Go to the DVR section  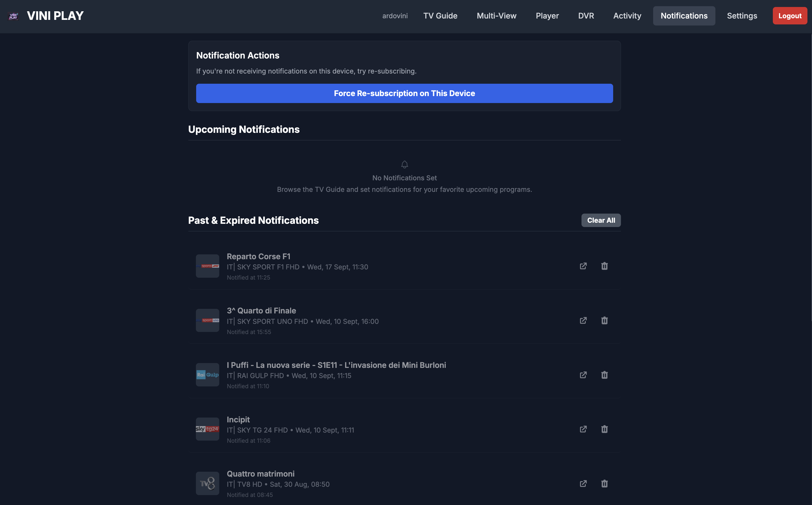coord(586,16)
